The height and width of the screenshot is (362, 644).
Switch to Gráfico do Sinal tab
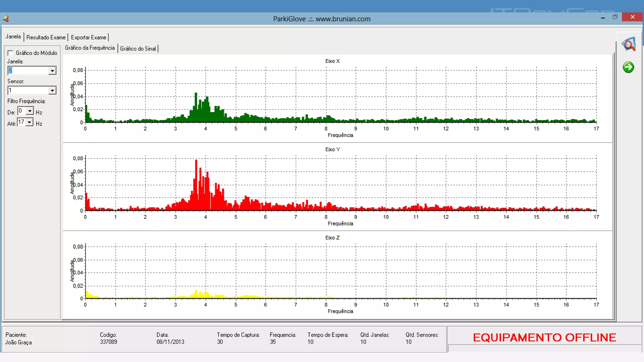click(138, 49)
